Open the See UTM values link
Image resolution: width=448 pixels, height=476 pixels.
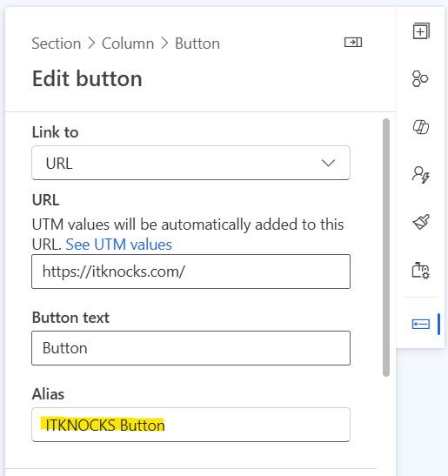118,245
